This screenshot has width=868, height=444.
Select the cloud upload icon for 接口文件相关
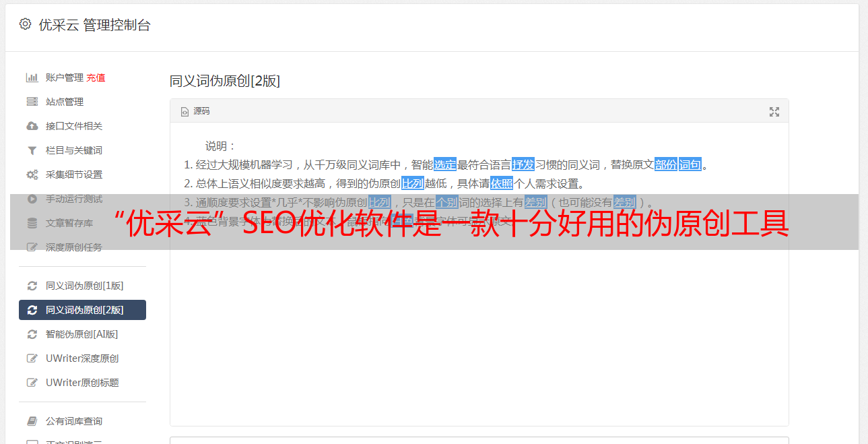pos(32,126)
